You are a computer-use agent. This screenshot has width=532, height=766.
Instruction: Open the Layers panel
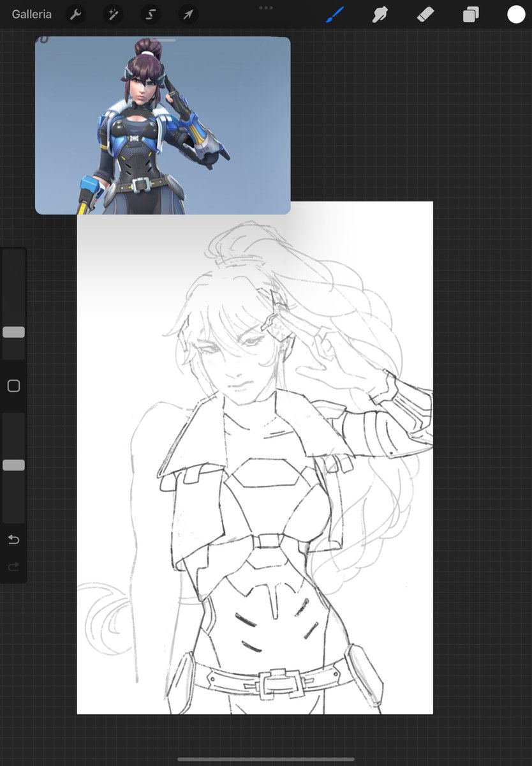(x=471, y=14)
